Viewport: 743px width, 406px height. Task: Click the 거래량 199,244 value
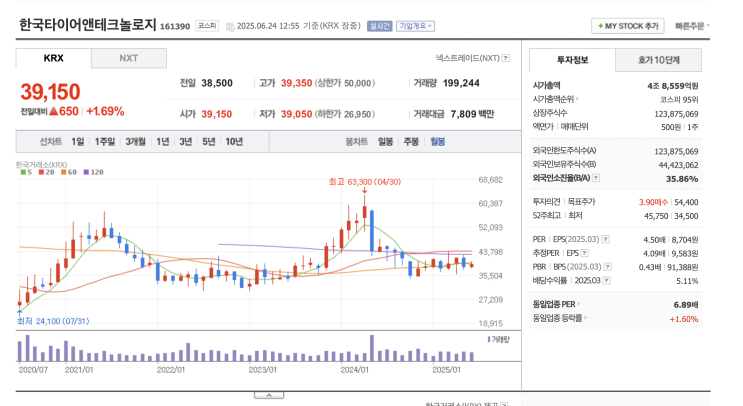461,83
